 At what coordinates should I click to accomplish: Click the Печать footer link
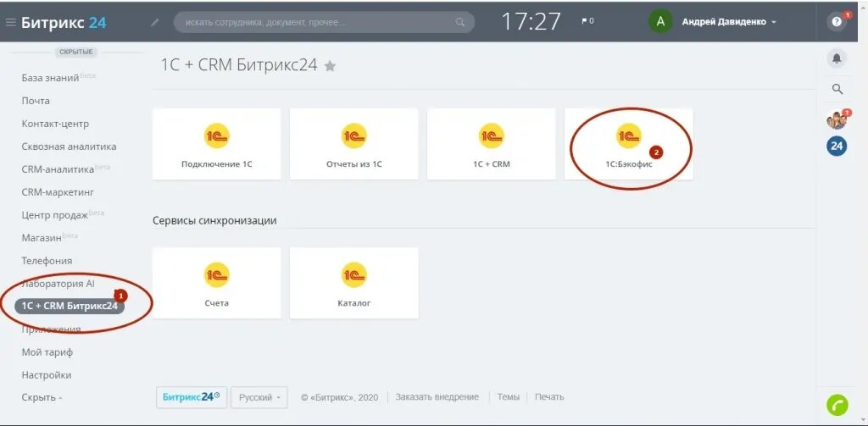pos(549,396)
